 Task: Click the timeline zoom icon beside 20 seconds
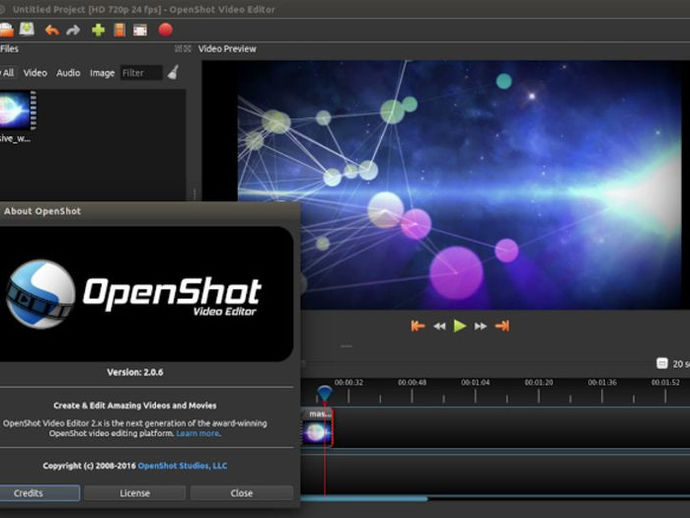click(662, 364)
